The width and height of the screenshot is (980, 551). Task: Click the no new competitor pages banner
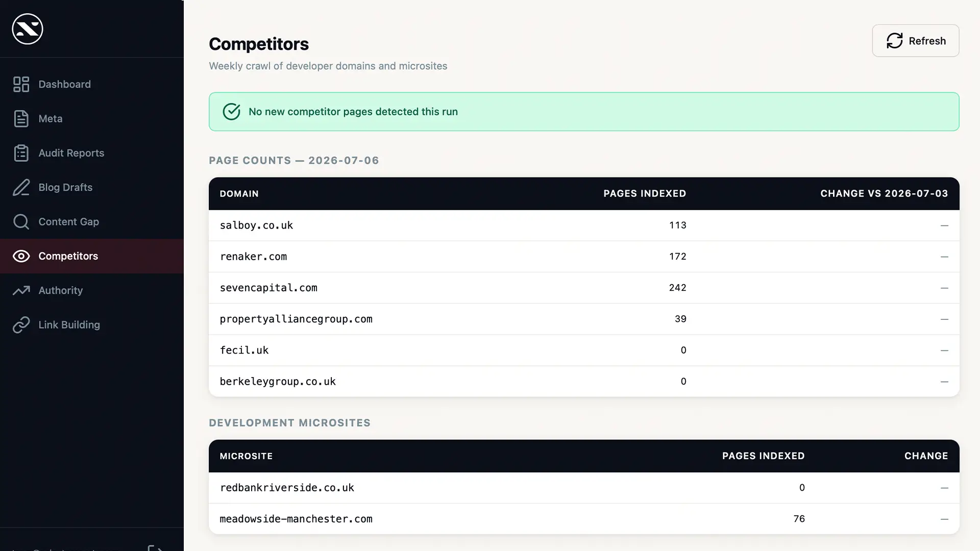click(584, 112)
